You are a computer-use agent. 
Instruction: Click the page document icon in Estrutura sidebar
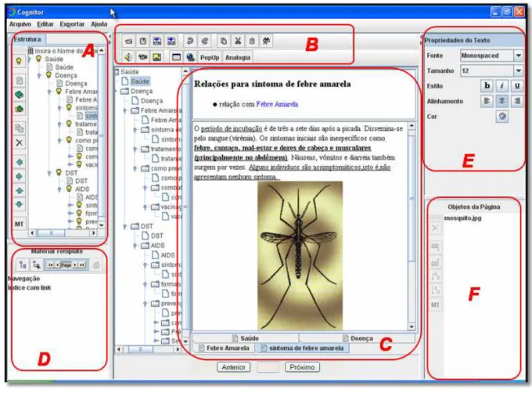20,81
